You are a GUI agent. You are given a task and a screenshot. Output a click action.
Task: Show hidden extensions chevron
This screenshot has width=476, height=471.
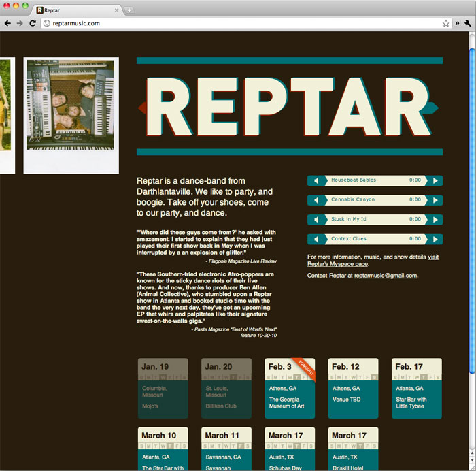457,23
